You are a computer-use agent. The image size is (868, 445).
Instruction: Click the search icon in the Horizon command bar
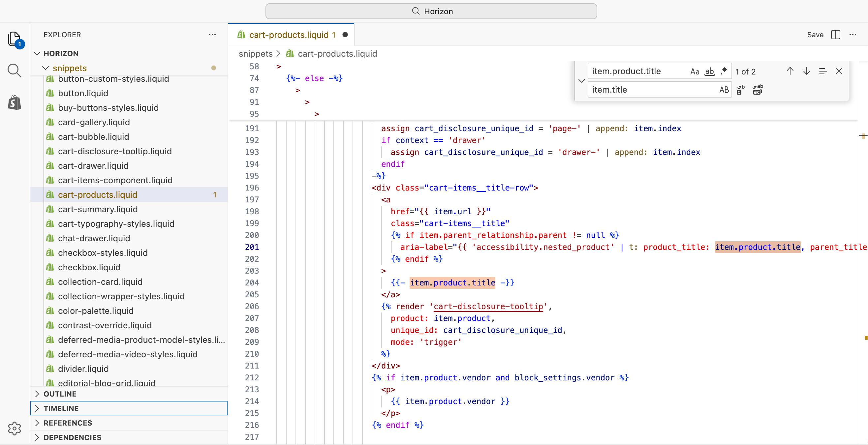pyautogui.click(x=416, y=11)
